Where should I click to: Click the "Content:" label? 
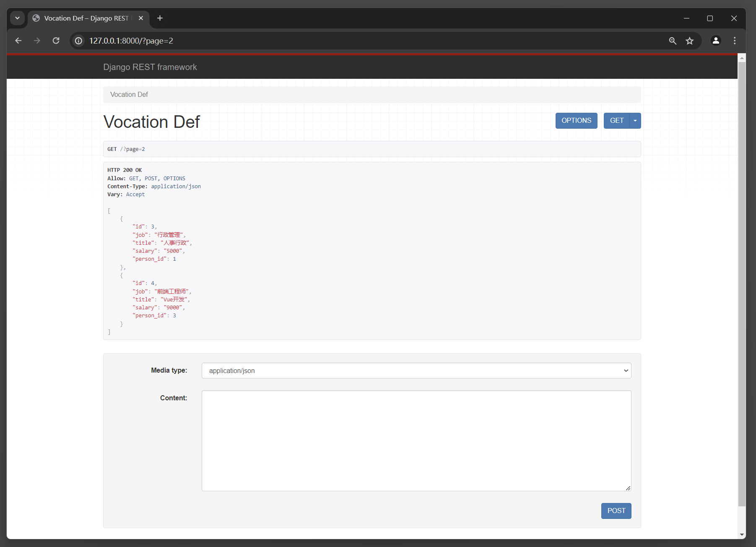174,398
